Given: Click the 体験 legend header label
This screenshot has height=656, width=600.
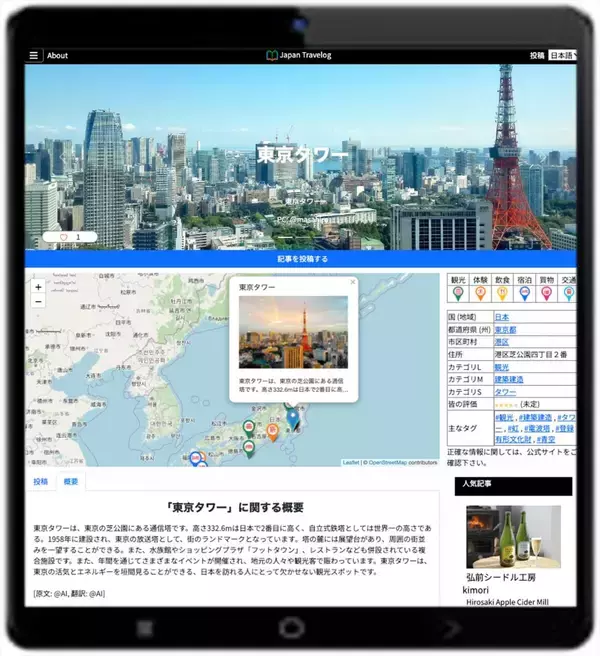Looking at the screenshot, I should point(480,280).
